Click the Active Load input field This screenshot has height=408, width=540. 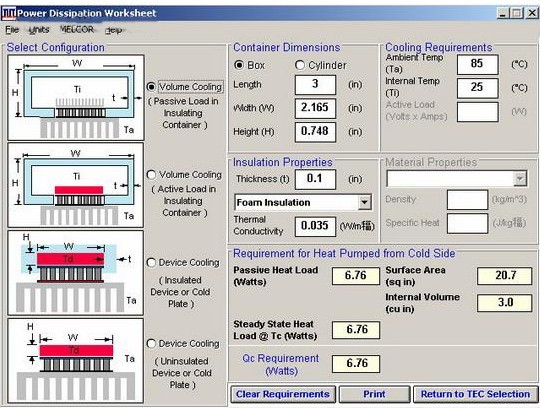[x=477, y=112]
